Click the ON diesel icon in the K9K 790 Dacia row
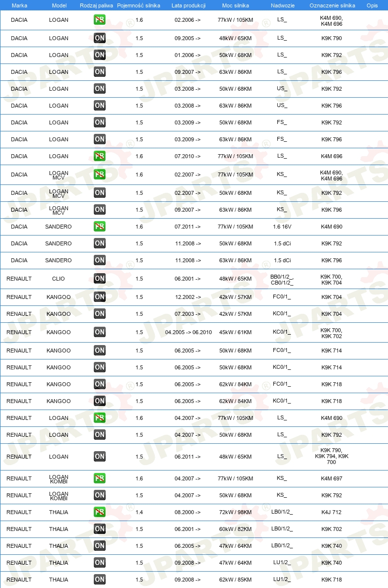This screenshot has height=588, width=388. click(x=99, y=38)
